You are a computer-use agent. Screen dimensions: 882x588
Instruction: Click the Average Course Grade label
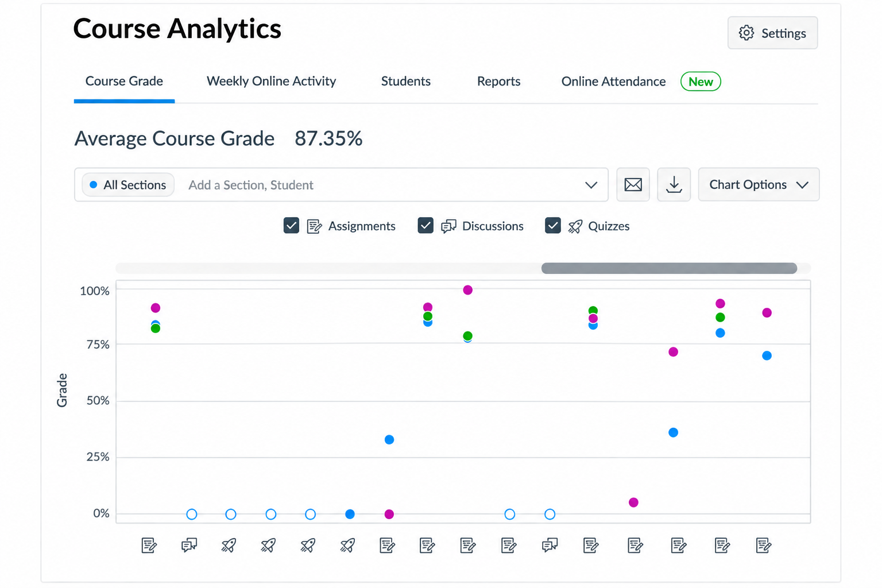(175, 138)
